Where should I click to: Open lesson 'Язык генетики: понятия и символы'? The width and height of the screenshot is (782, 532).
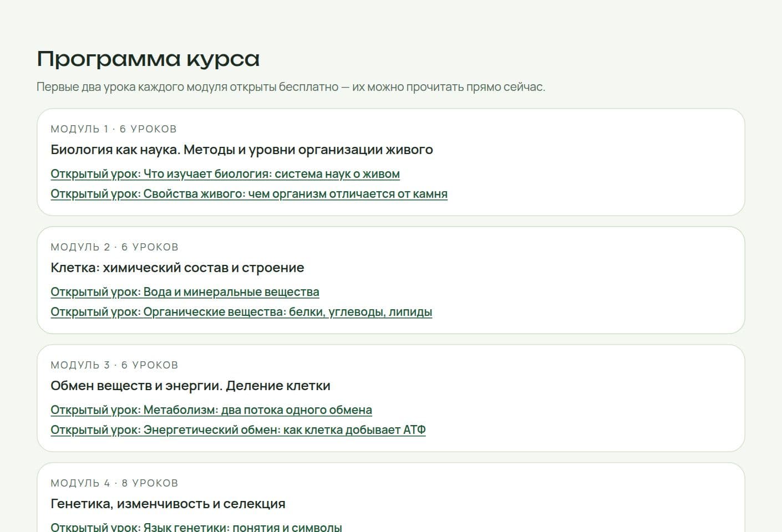(196, 527)
